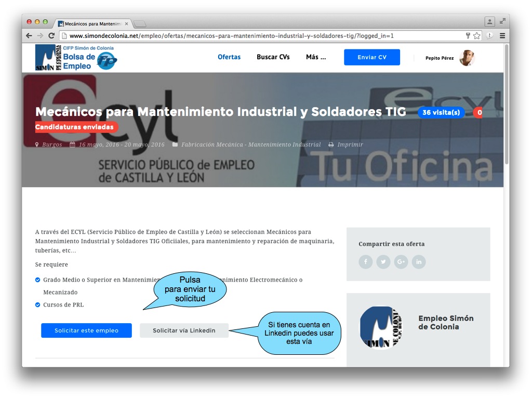Click the Chrome user profile icon
Viewport: 532px width, 399px height.
pyautogui.click(x=489, y=22)
